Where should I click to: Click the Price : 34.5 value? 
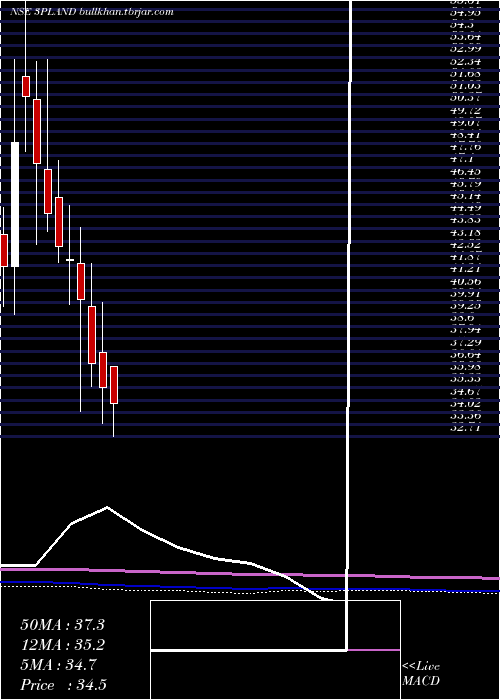63,685
